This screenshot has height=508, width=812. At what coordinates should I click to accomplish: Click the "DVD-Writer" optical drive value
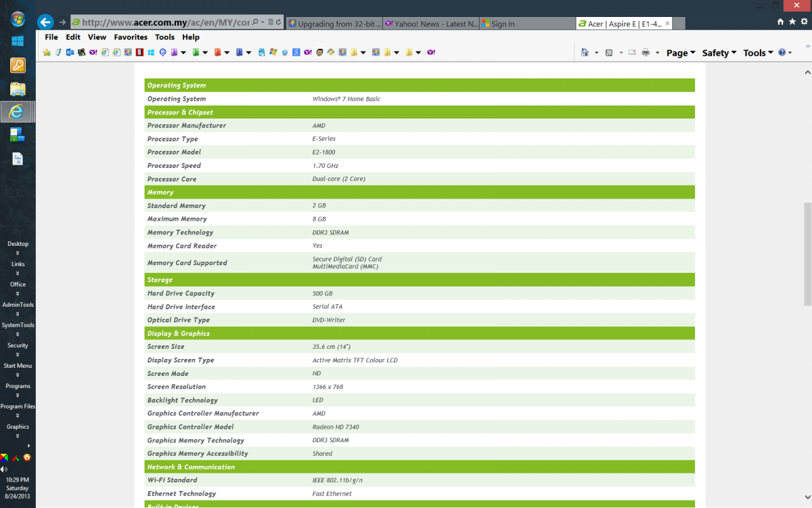(x=329, y=320)
